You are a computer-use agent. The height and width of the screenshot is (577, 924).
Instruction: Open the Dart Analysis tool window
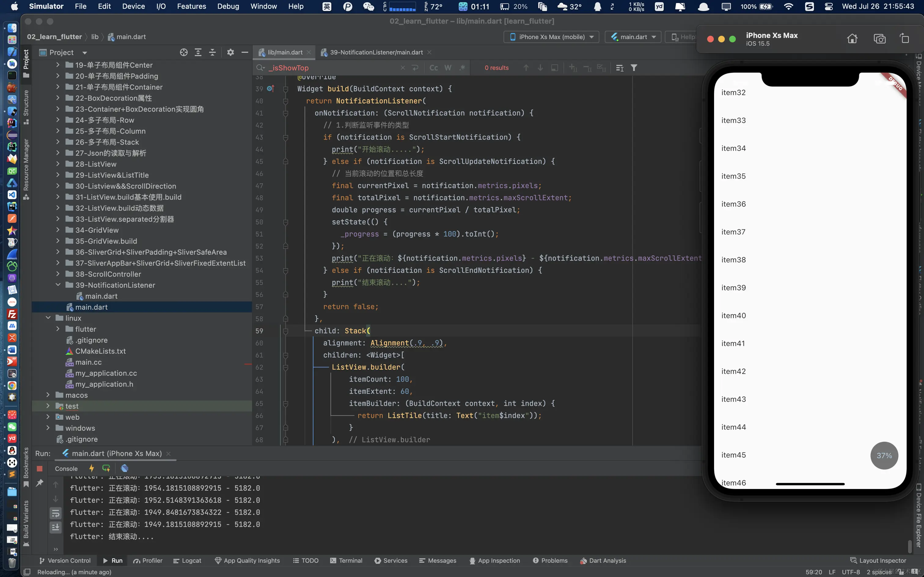coord(603,561)
